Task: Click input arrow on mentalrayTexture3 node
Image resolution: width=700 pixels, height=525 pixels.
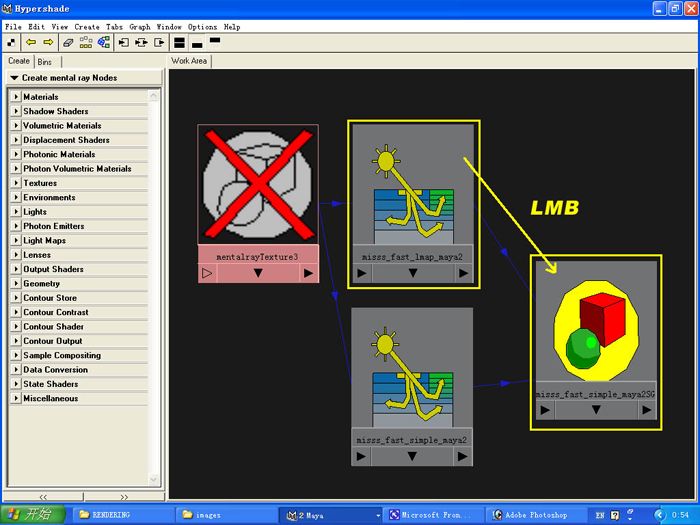Action: point(207,273)
